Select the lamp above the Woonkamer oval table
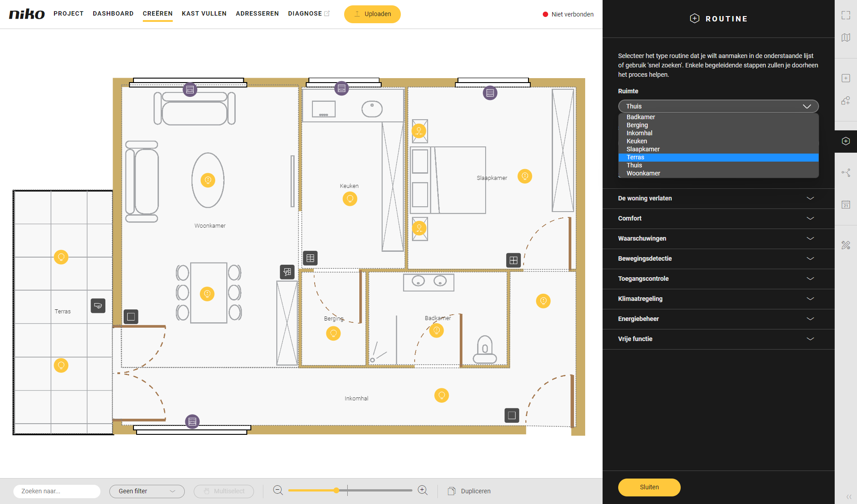Screen dimensions: 857x504 [208, 180]
